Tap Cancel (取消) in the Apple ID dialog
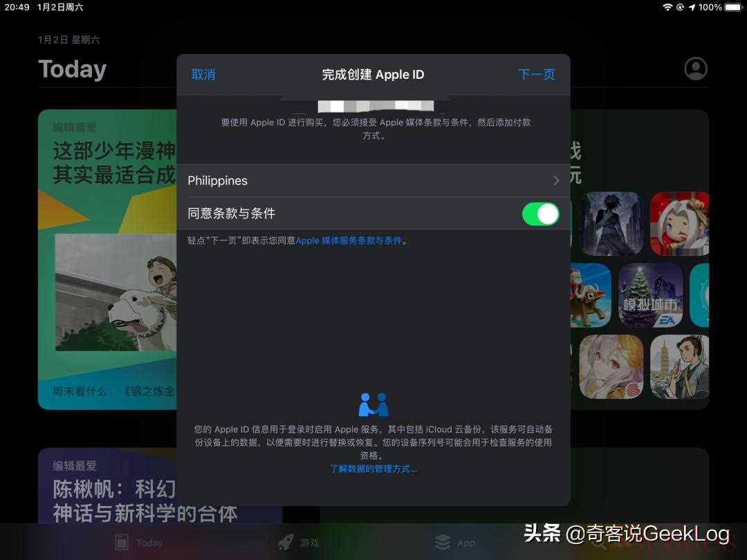The height and width of the screenshot is (560, 747). click(x=203, y=75)
